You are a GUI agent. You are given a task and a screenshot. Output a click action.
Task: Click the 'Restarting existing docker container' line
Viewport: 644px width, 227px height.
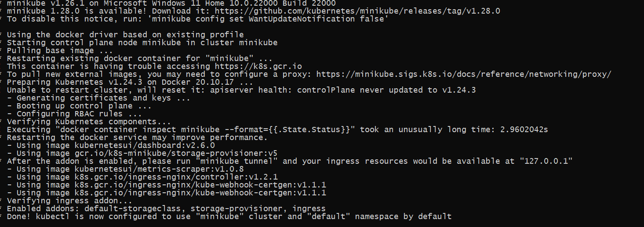tap(139, 58)
